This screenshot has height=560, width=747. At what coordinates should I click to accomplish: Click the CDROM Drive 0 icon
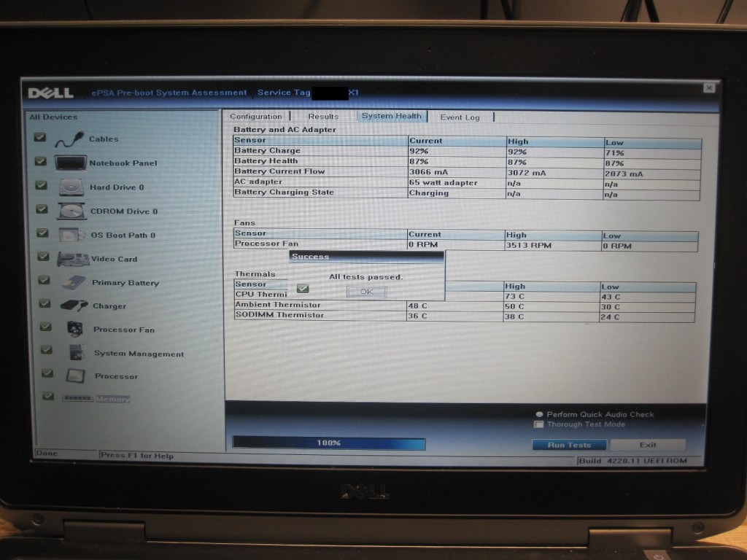click(72, 211)
